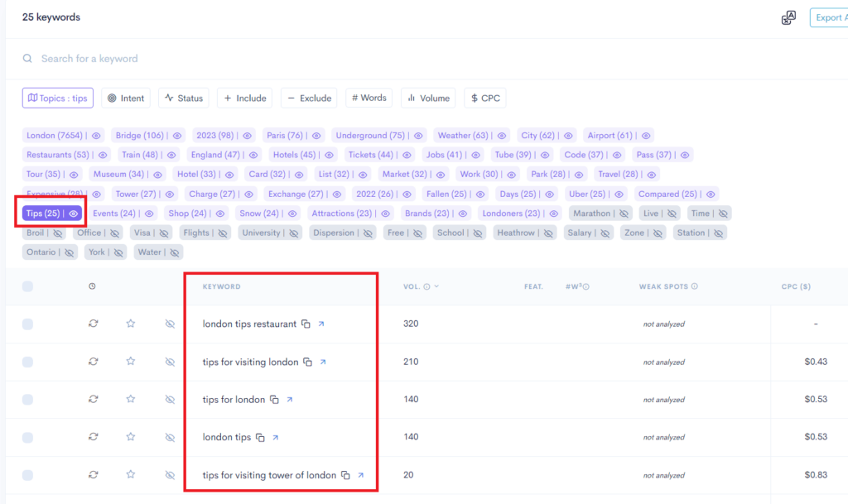Viewport: 848px width, 504px height.
Task: Click the Exclude filter button
Action: (x=308, y=97)
